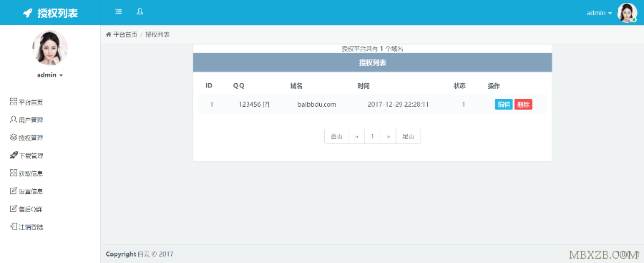Click the red 删除 button
Image resolution: width=644 pixels, height=263 pixels.
click(x=523, y=104)
